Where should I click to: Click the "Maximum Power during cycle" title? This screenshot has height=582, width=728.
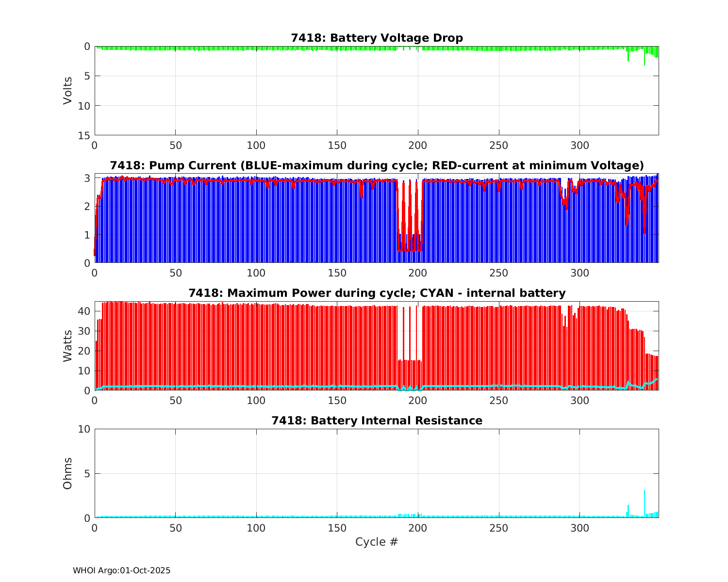(x=377, y=293)
